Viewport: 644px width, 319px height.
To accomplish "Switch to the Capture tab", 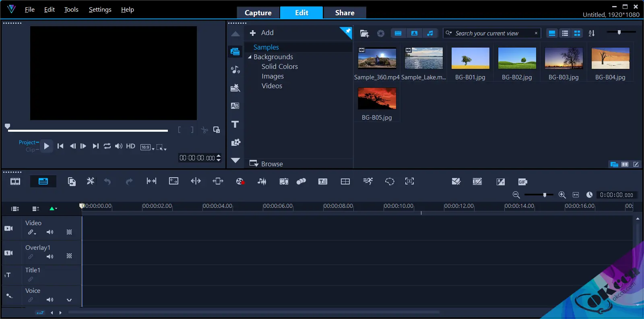I will tap(258, 13).
